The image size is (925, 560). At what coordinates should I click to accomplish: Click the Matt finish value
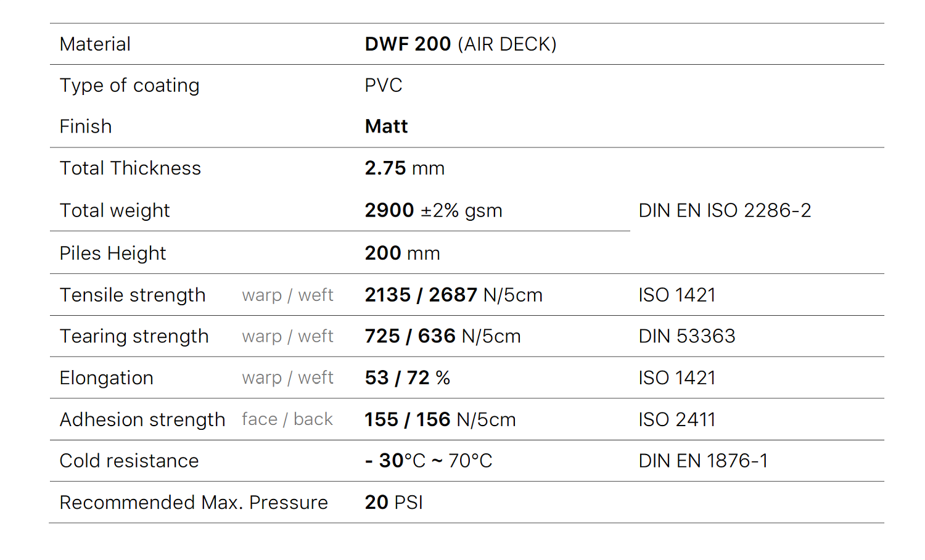pyautogui.click(x=386, y=126)
